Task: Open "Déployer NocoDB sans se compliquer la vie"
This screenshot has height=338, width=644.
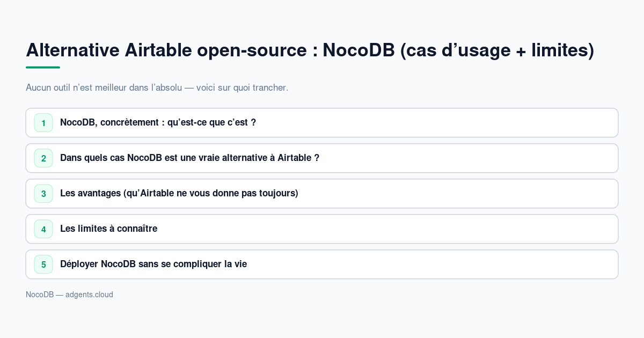Action: coord(322,264)
